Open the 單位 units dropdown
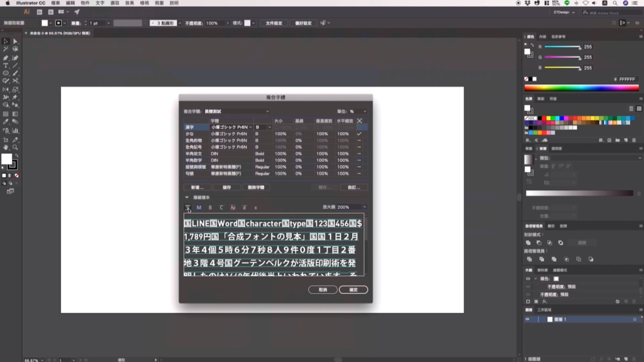This screenshot has width=644, height=362. (x=359, y=111)
